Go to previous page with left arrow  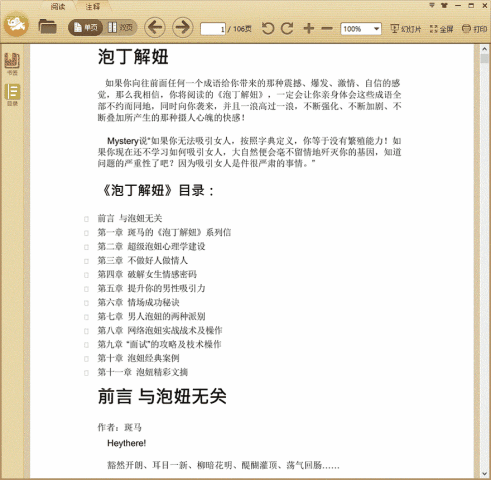point(155,27)
